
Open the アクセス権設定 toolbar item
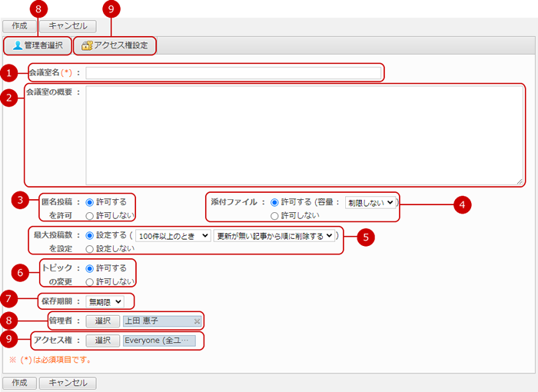click(115, 45)
